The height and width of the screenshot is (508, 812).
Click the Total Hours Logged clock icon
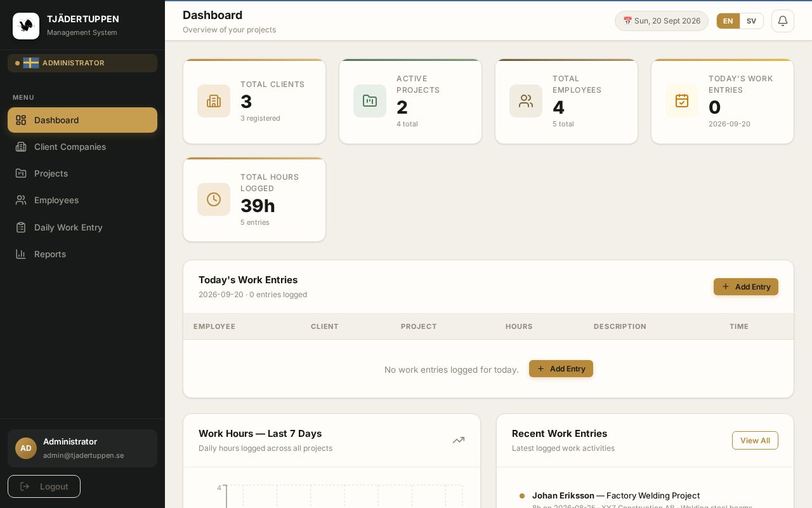pyautogui.click(x=214, y=199)
